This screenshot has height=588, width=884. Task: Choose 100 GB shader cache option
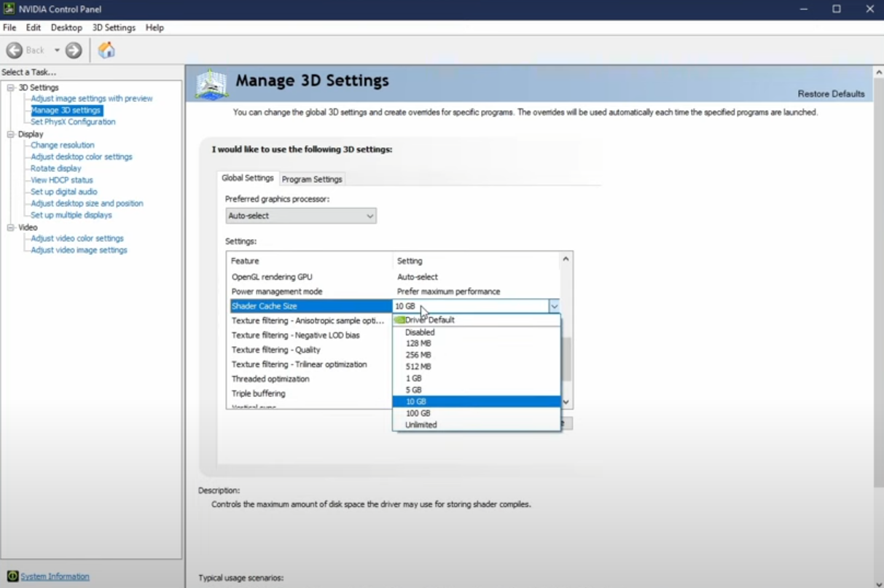pos(477,413)
